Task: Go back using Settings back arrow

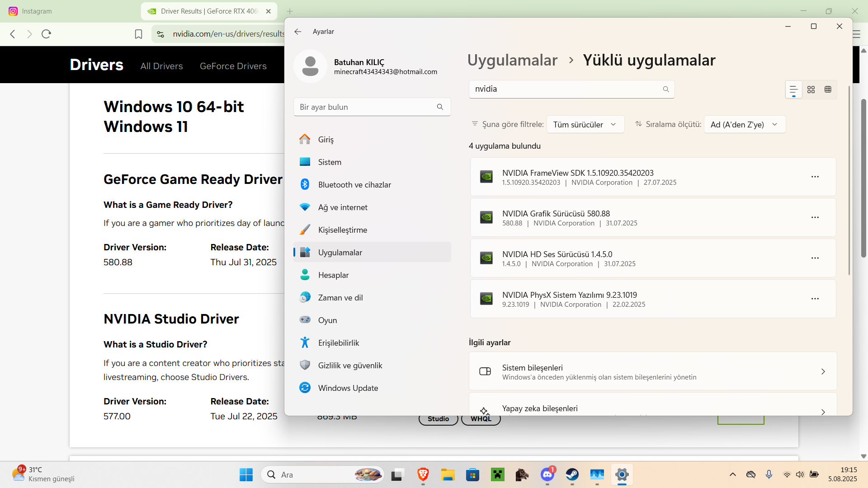Action: pos(297,32)
